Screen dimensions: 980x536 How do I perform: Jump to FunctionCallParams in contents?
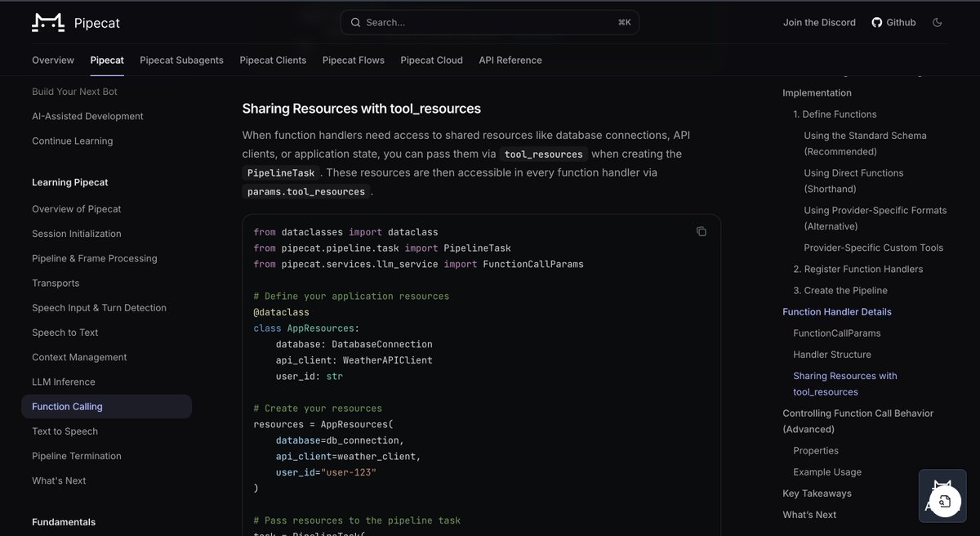pyautogui.click(x=836, y=333)
